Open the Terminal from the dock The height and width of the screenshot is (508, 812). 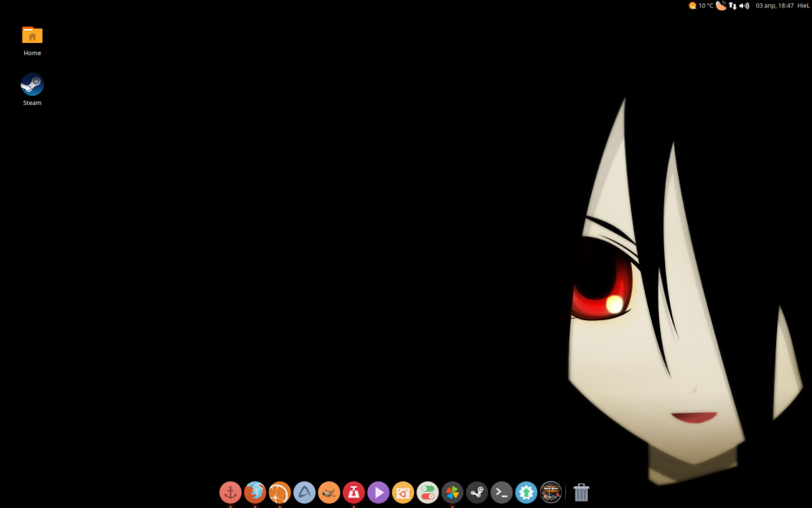[501, 493]
